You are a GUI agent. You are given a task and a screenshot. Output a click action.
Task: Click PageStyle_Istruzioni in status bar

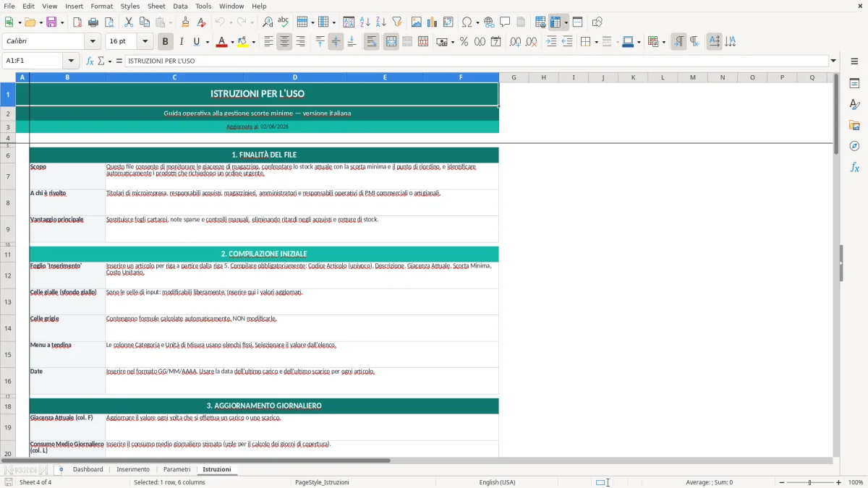(x=322, y=482)
